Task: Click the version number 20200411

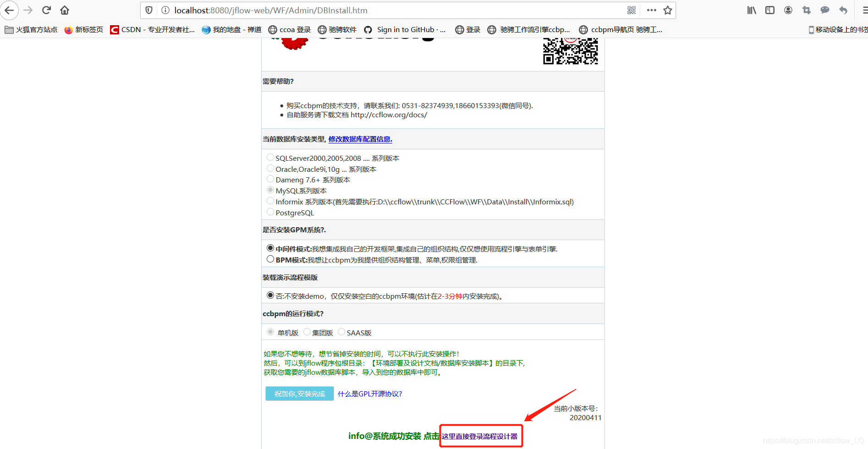Action: point(585,418)
